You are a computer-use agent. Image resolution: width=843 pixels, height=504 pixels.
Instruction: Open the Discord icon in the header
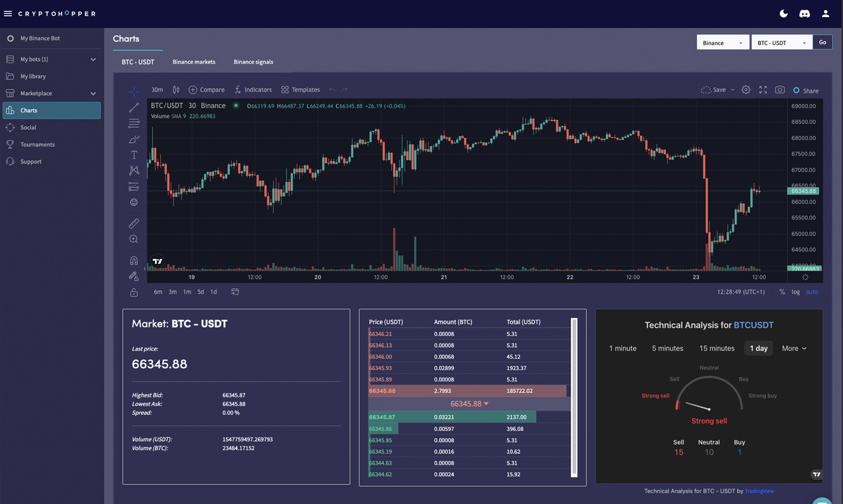point(804,13)
